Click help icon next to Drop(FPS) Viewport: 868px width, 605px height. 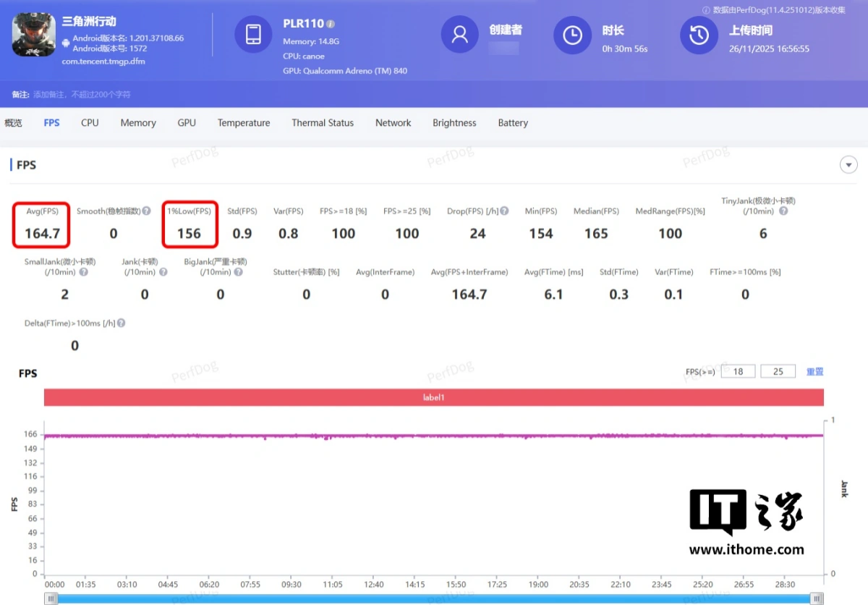(x=504, y=211)
